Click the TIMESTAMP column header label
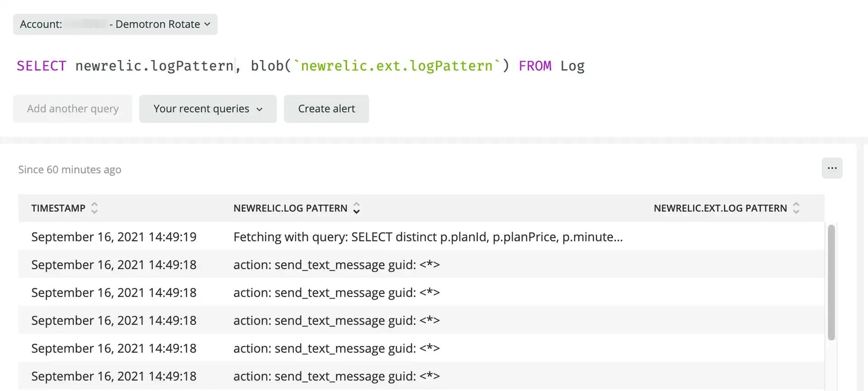The height and width of the screenshot is (391, 868). coord(58,208)
